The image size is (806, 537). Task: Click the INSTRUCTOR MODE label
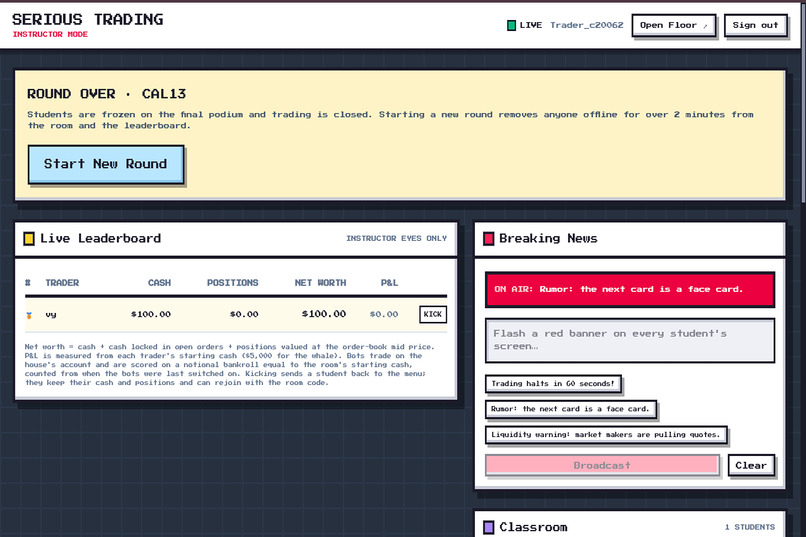click(x=50, y=34)
